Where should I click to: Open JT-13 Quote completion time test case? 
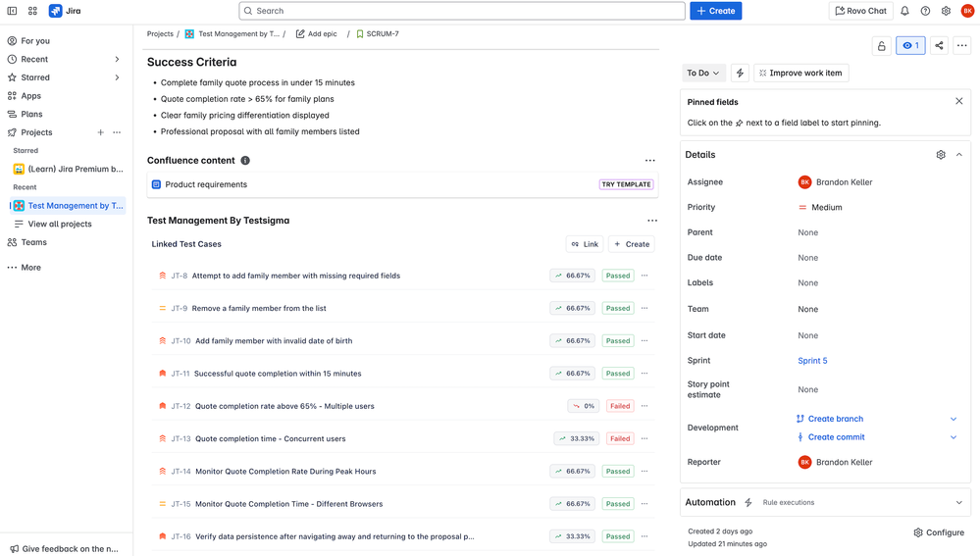270,439
